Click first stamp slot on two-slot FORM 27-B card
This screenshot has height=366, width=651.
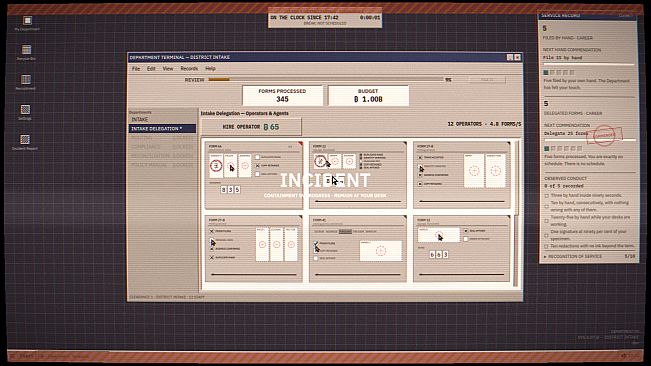click(x=474, y=171)
